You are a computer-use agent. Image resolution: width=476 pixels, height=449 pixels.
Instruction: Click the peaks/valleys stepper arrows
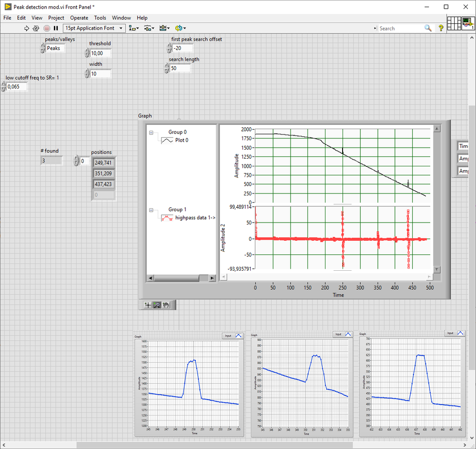[43, 48]
